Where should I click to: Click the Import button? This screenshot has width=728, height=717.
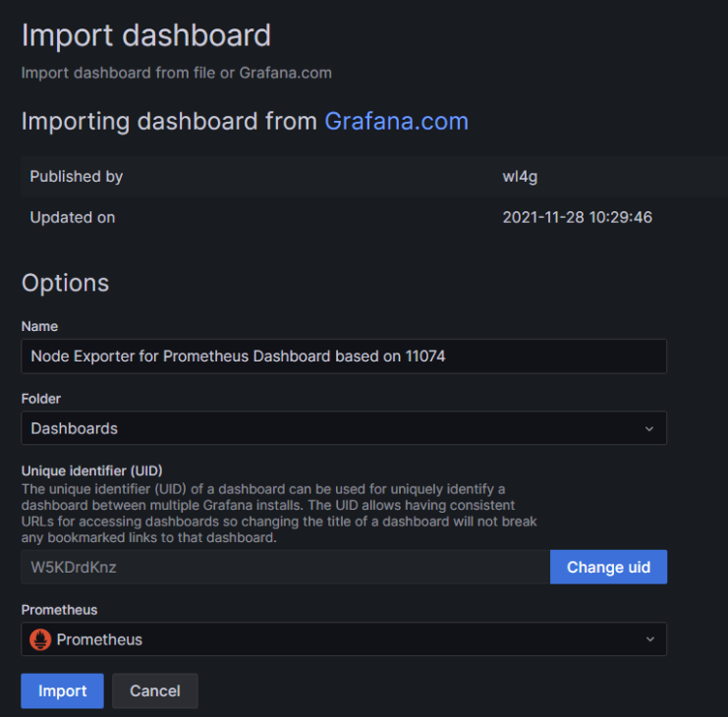pos(62,690)
